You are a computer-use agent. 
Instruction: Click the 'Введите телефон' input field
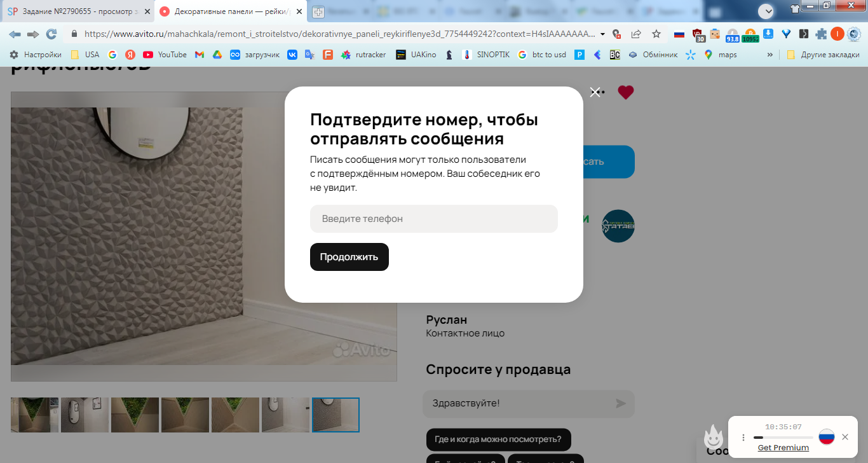click(434, 219)
